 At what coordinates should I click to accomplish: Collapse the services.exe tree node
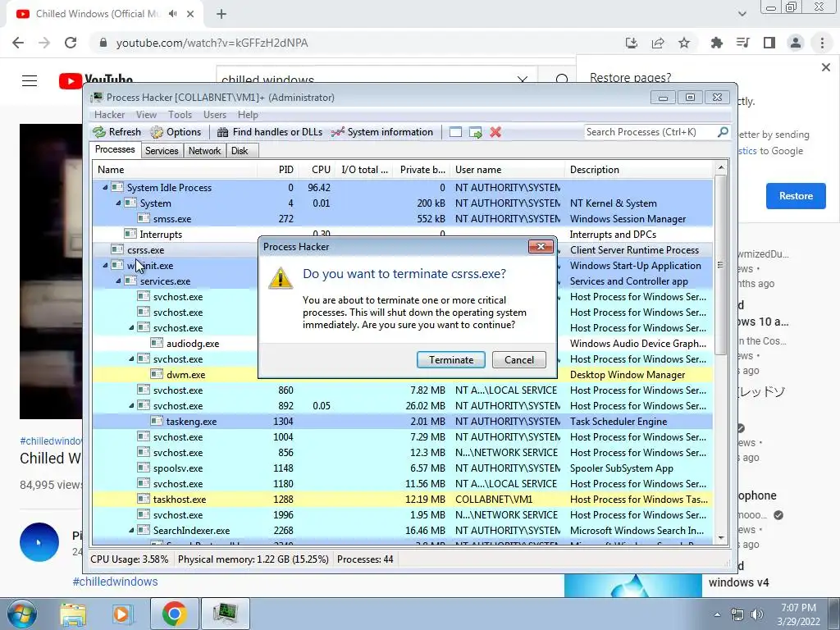point(118,281)
